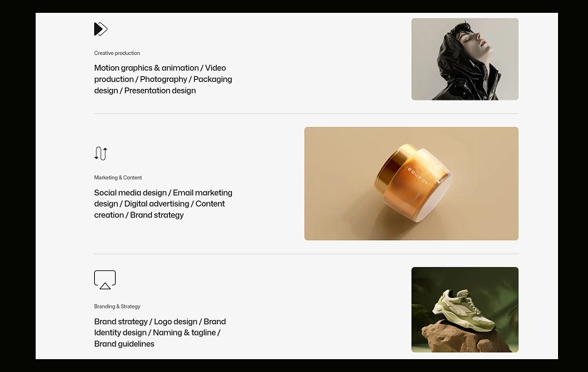The image size is (588, 372).
Task: Click the double-arrow Creative production icon
Action: click(x=101, y=29)
